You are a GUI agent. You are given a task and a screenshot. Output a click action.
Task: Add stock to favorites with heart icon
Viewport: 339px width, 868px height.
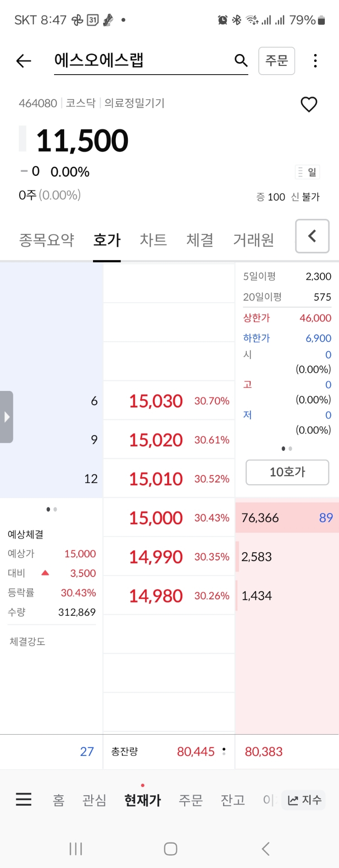click(x=309, y=104)
